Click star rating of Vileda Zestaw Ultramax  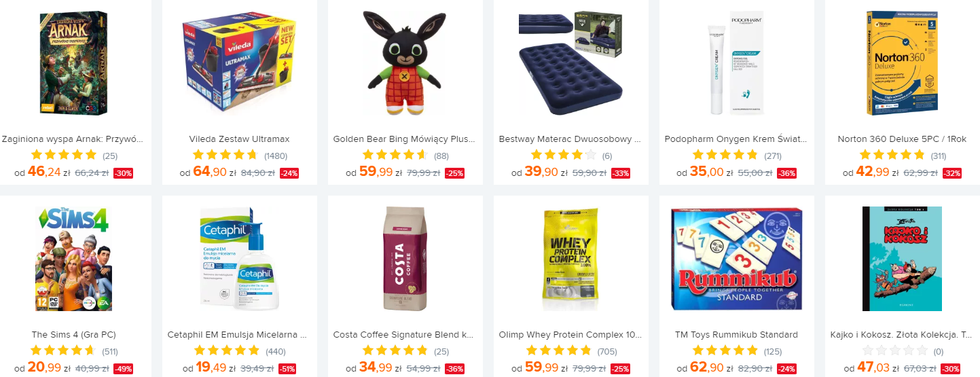pyautogui.click(x=225, y=155)
